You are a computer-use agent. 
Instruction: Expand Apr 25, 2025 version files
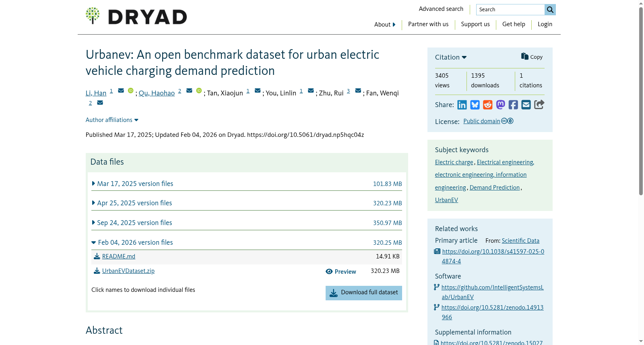coord(132,203)
